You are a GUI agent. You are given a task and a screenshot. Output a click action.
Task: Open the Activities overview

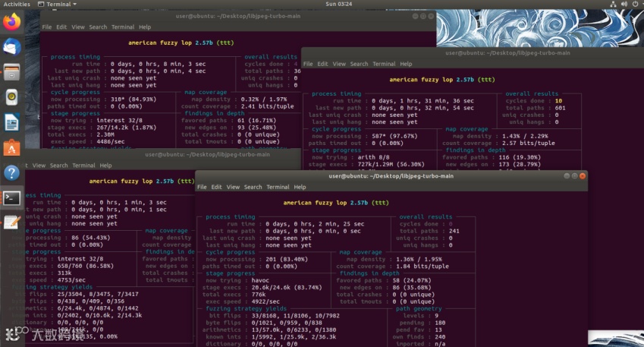tap(17, 4)
